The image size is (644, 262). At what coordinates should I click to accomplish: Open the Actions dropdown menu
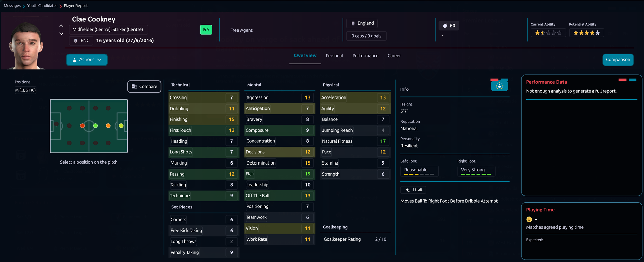(87, 60)
